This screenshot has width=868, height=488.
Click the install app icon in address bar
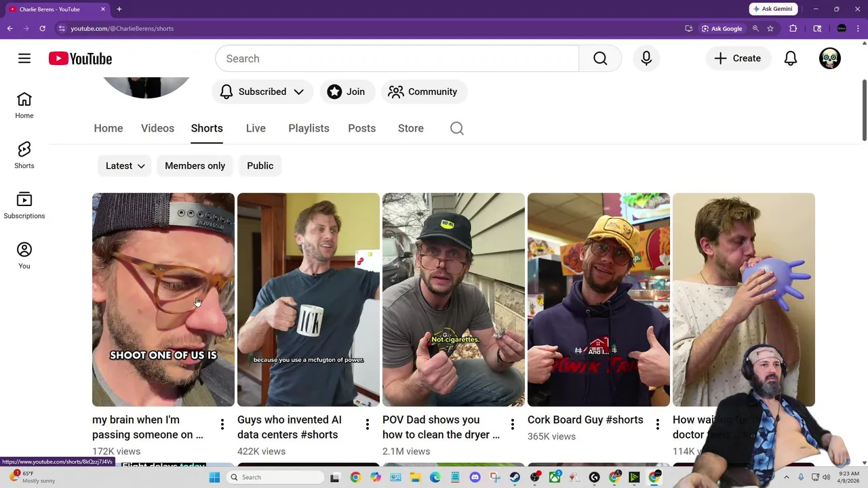(x=688, y=28)
